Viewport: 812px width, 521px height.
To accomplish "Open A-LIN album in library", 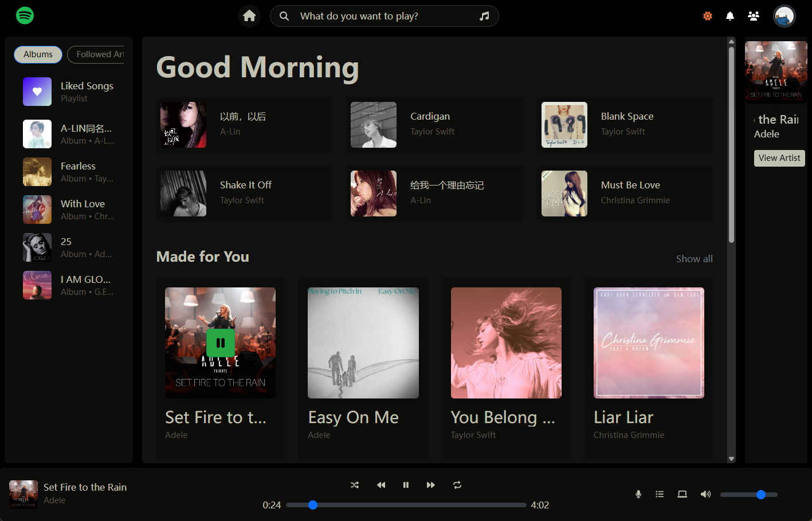I will (69, 134).
